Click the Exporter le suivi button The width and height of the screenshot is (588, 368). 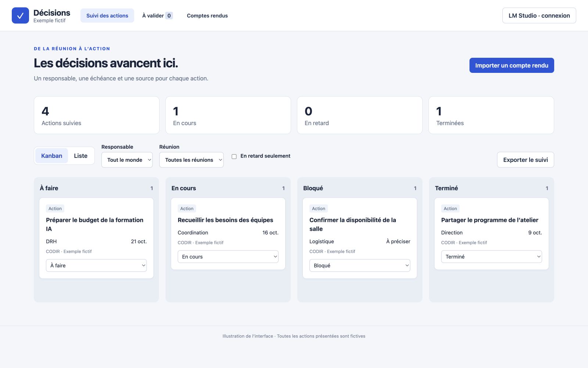(526, 160)
